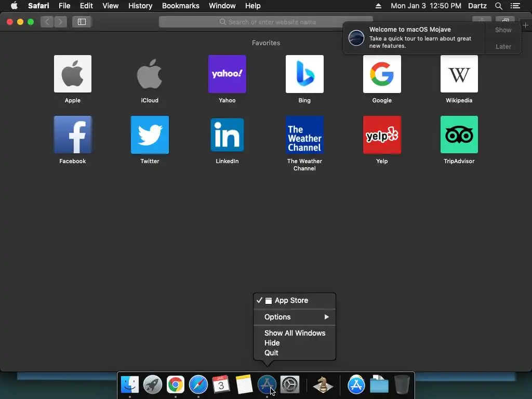Open the Edit menu
Viewport: 532px width, 399px height.
click(x=86, y=6)
